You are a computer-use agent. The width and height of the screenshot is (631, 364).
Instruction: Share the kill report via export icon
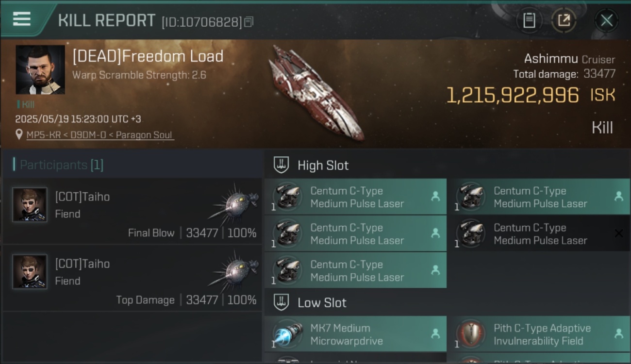[564, 20]
